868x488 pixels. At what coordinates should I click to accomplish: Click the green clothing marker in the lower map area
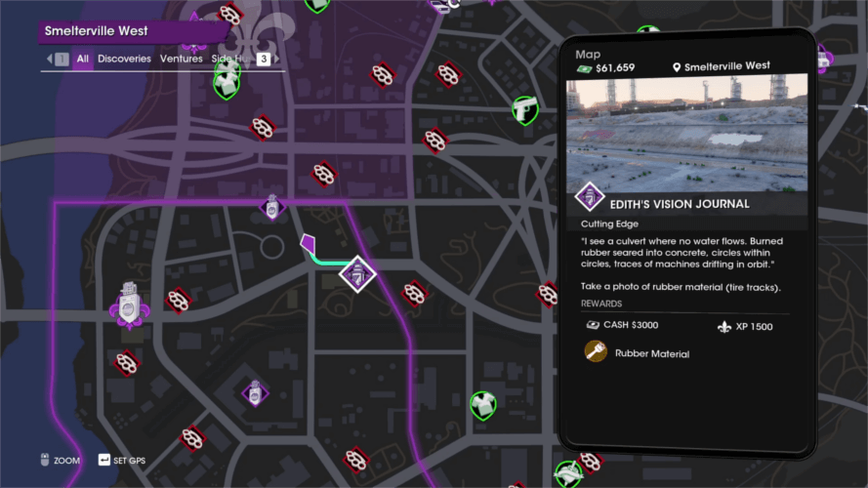[482, 406]
